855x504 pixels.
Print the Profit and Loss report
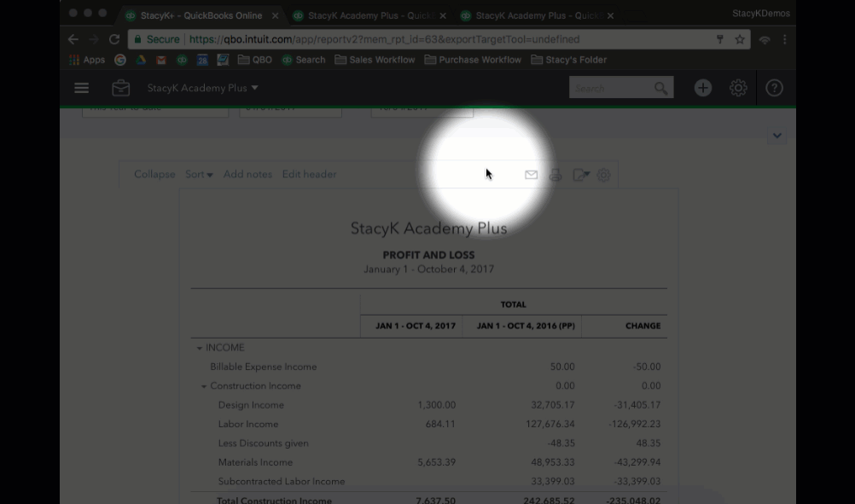pos(555,175)
